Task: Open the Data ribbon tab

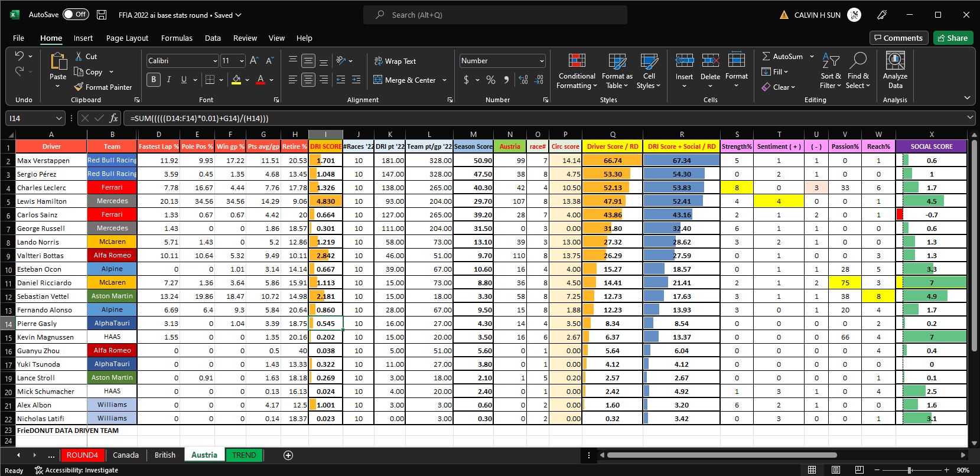Action: click(213, 38)
